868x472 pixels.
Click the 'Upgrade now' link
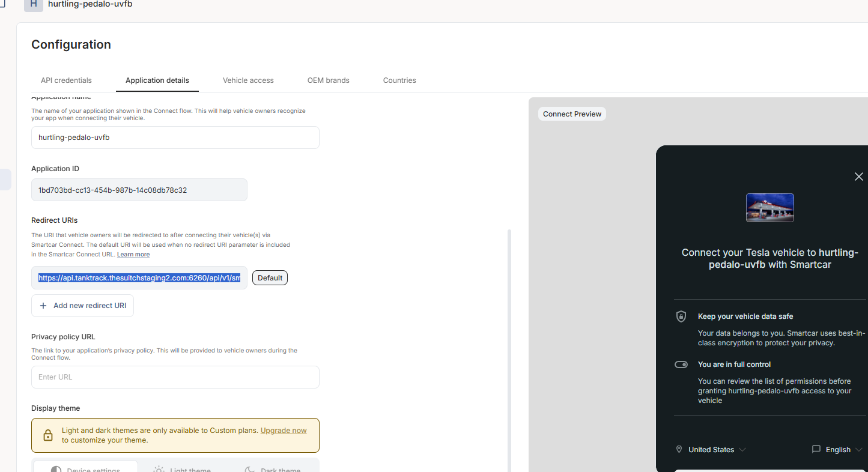pos(284,431)
